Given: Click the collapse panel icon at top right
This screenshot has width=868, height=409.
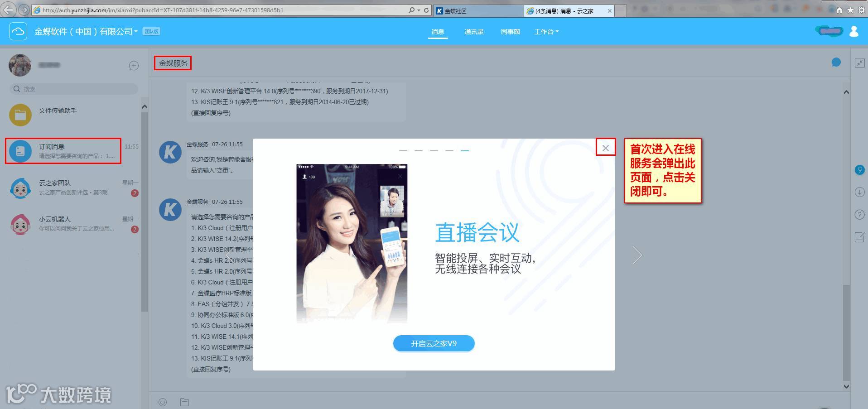Looking at the screenshot, I should (859, 63).
